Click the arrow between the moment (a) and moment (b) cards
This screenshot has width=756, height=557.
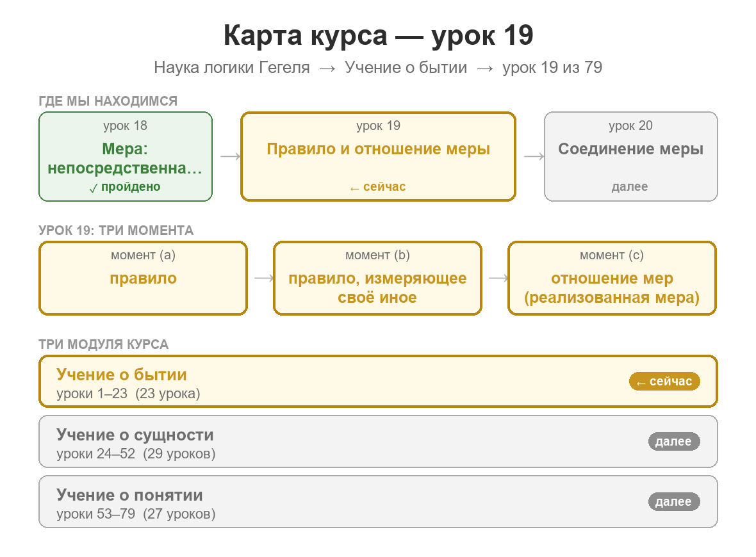coord(264,278)
